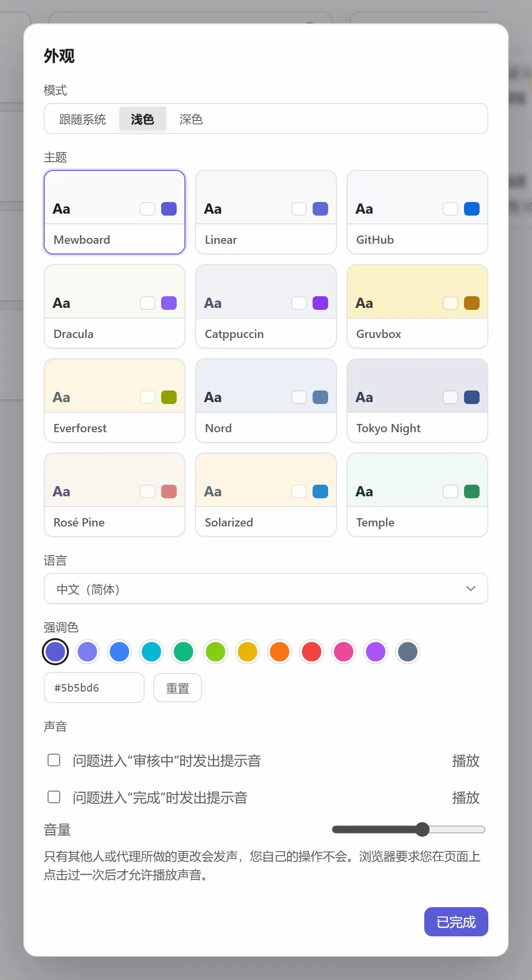532x980 pixels.
Task: Select the 浅色 mode tab
Action: click(x=143, y=119)
